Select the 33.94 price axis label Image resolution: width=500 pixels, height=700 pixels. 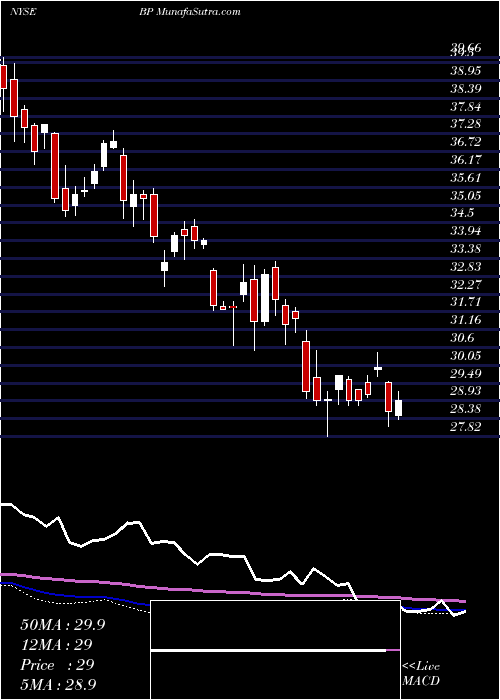(x=465, y=231)
